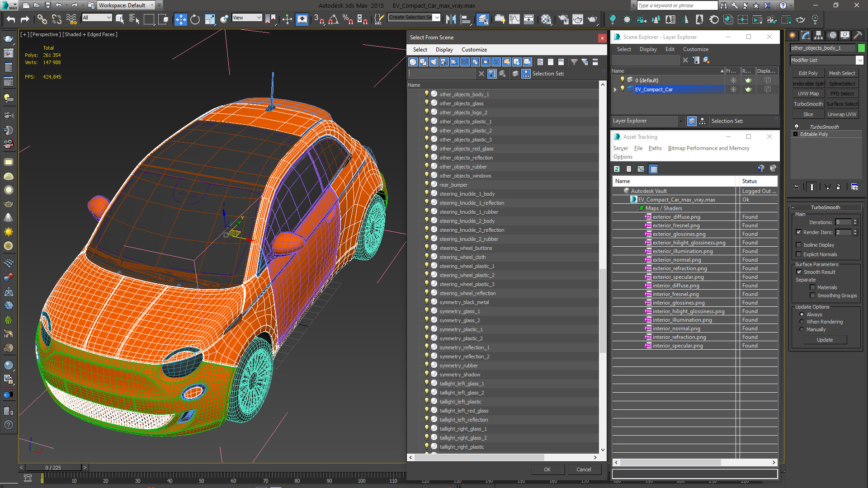Click the Edit Poly modifier button
868x488 pixels.
[x=808, y=73]
